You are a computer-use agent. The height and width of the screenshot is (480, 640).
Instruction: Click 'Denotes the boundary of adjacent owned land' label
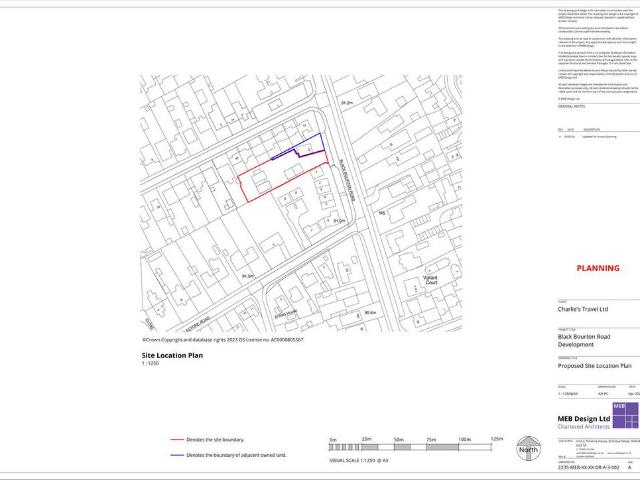click(236, 455)
